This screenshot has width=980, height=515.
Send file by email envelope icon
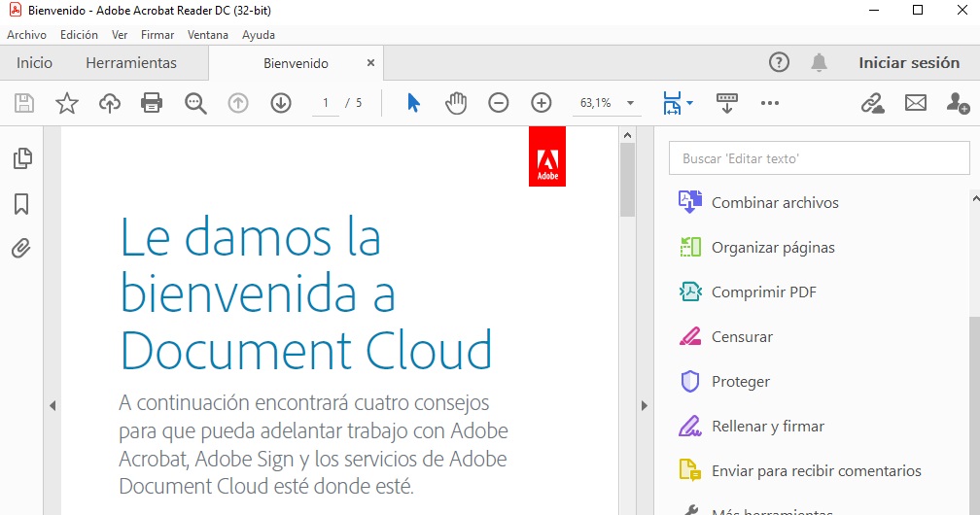[x=915, y=103]
